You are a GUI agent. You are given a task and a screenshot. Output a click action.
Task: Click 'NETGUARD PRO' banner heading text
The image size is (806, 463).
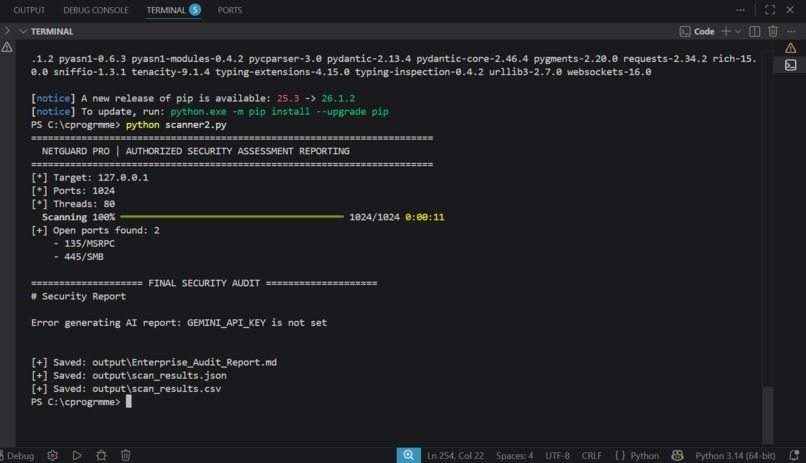point(76,151)
